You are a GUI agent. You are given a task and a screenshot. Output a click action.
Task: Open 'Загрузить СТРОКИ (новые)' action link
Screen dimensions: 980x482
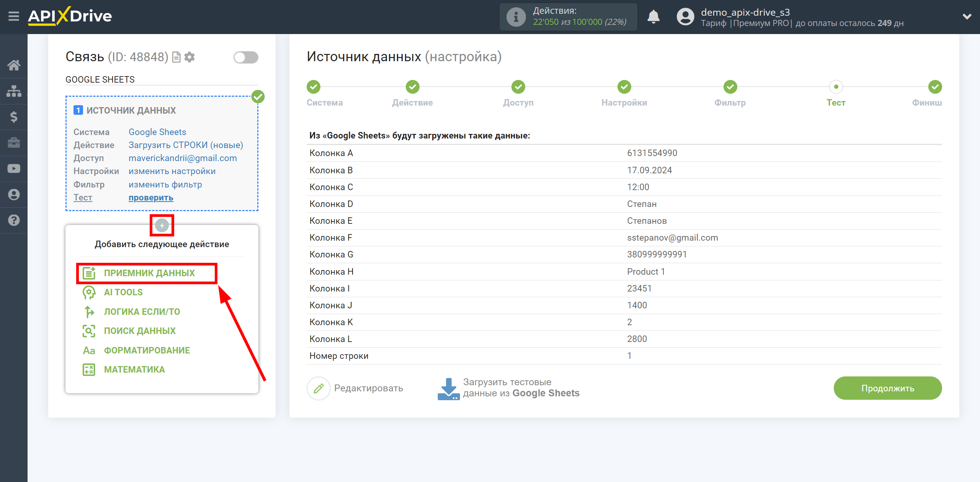[x=186, y=145]
